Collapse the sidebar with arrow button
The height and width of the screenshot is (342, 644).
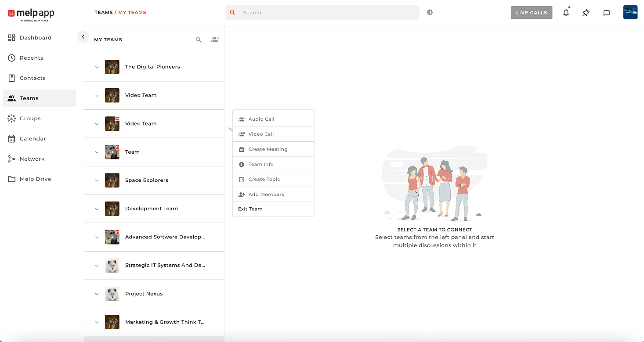(83, 37)
